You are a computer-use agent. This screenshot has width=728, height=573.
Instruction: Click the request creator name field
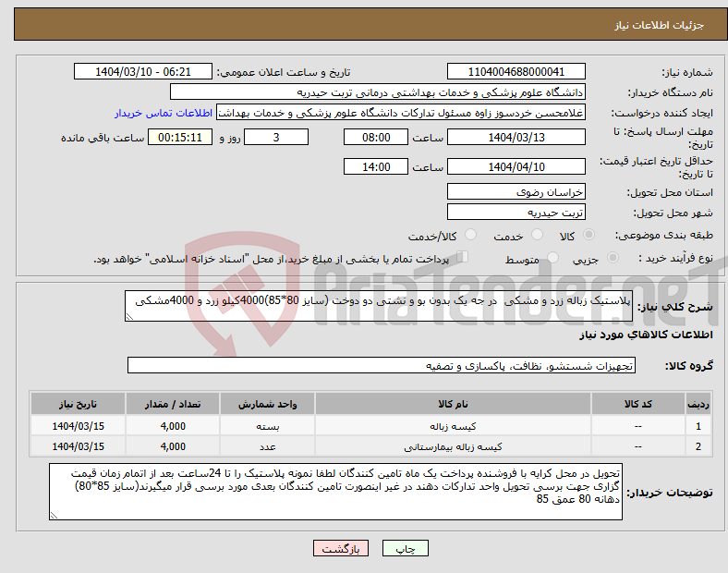(401, 113)
